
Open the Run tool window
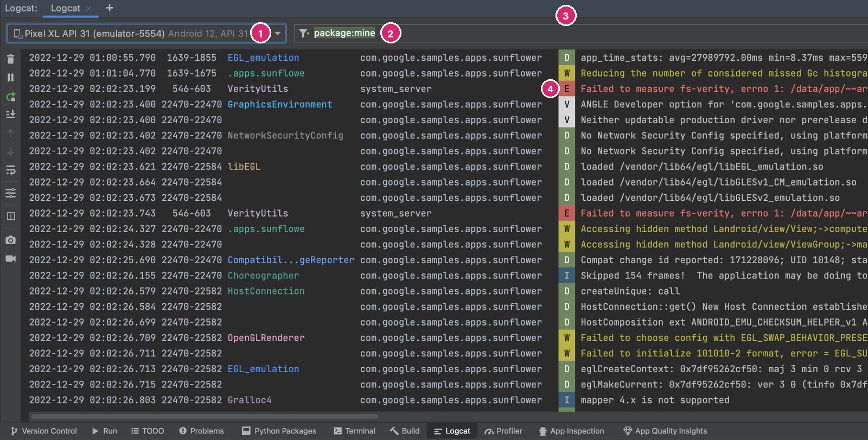click(x=104, y=431)
